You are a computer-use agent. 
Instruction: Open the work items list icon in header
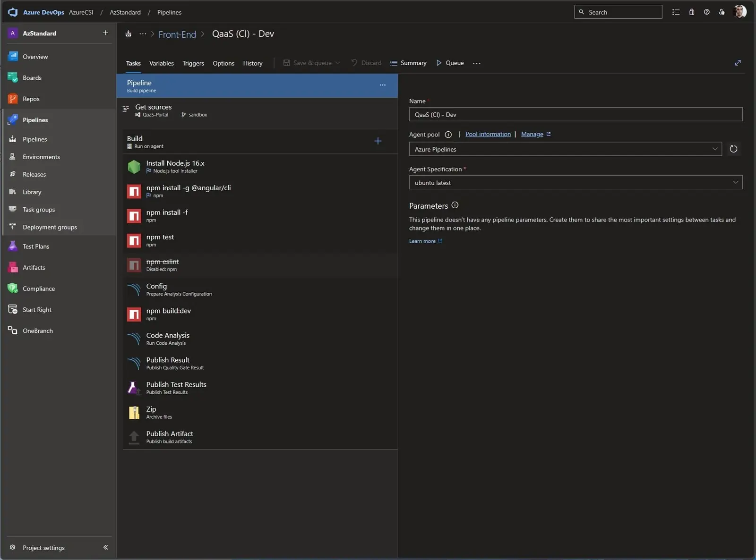(x=676, y=12)
